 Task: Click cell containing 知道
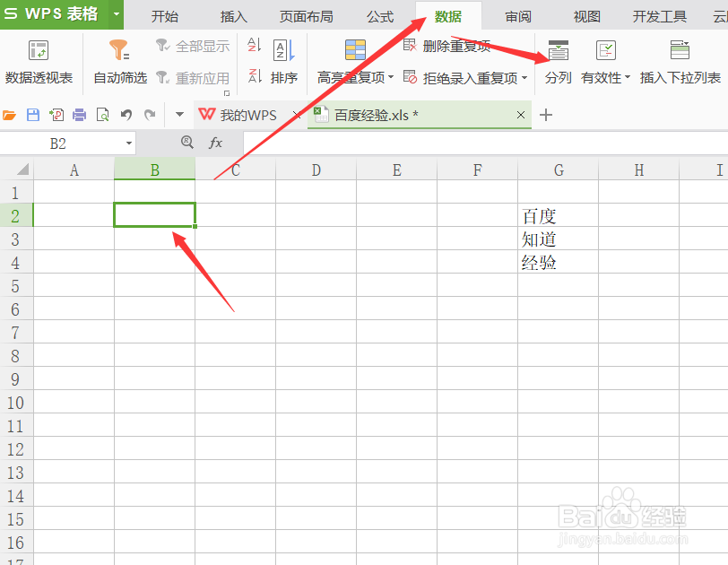click(558, 239)
